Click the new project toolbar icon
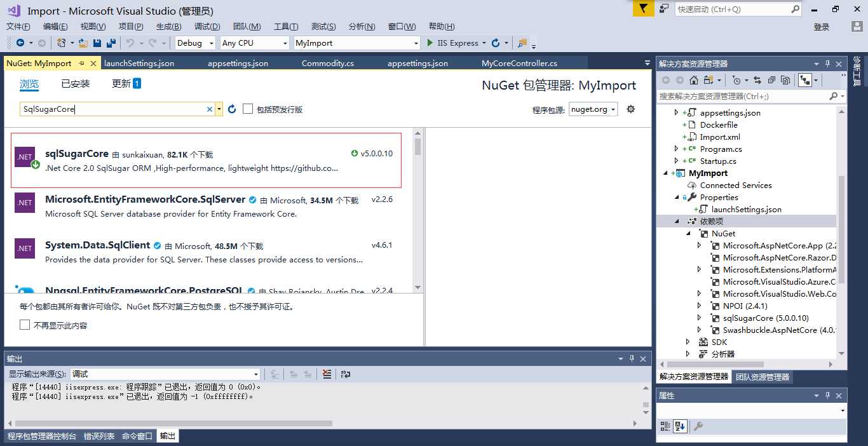The height and width of the screenshot is (446, 868). tap(61, 43)
